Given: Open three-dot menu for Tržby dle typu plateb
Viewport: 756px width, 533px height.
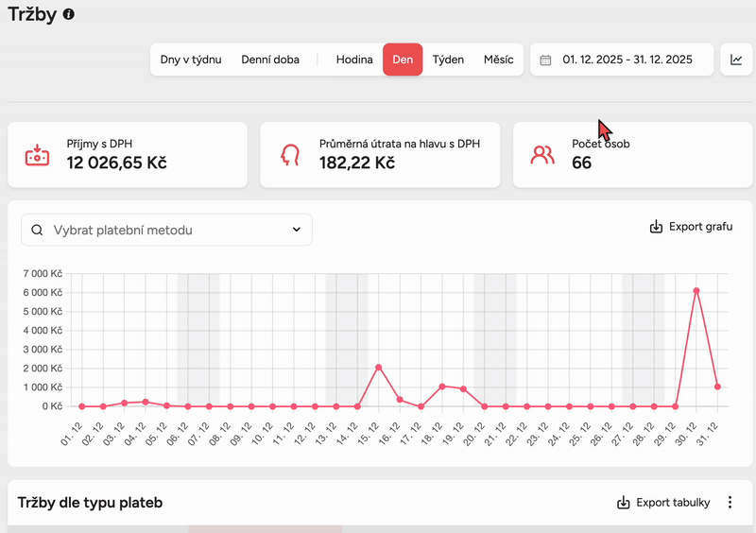Looking at the screenshot, I should coord(730,503).
